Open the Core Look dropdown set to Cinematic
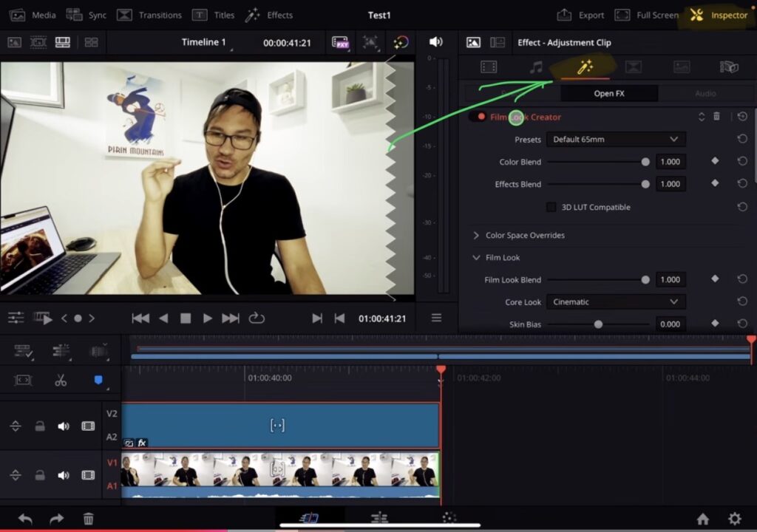757x532 pixels. (x=616, y=302)
